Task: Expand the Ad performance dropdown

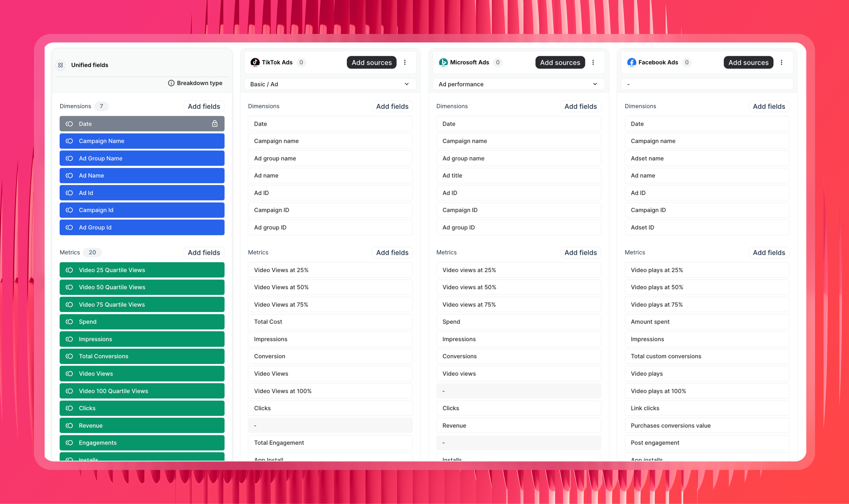Action: (x=518, y=84)
